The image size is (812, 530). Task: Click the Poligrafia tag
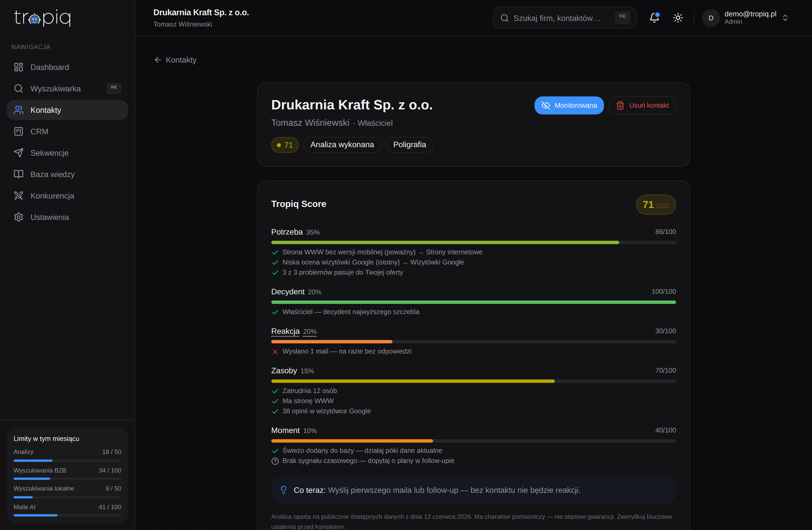tap(409, 145)
